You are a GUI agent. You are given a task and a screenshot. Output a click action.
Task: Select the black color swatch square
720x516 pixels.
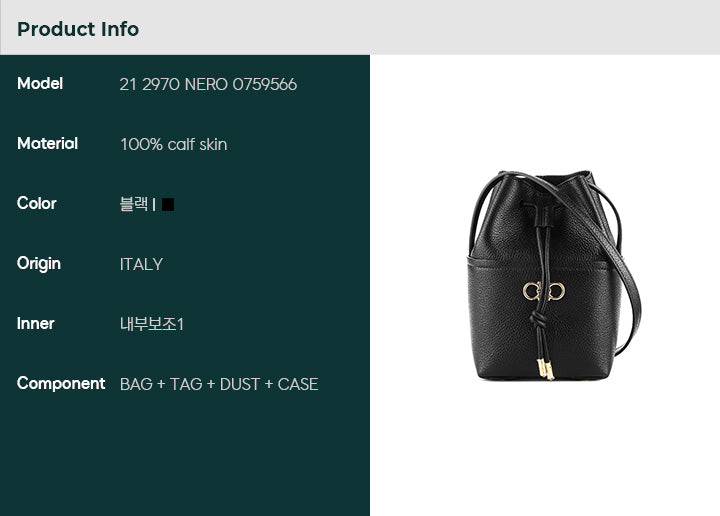[x=168, y=204]
